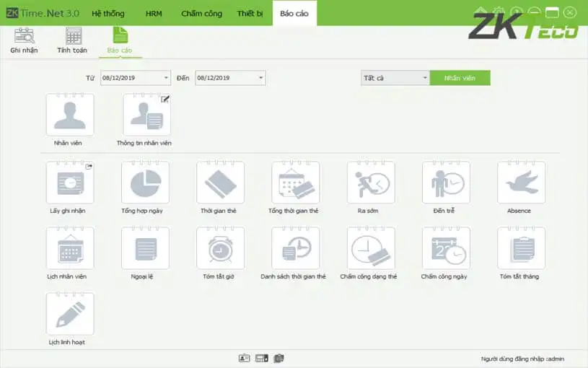Click the clipboard icon in status bar

(278, 358)
